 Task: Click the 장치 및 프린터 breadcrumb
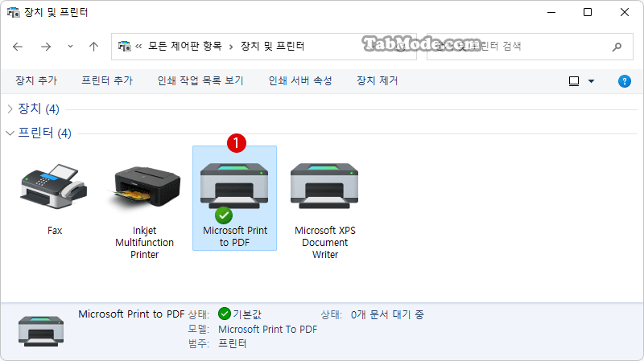272,46
